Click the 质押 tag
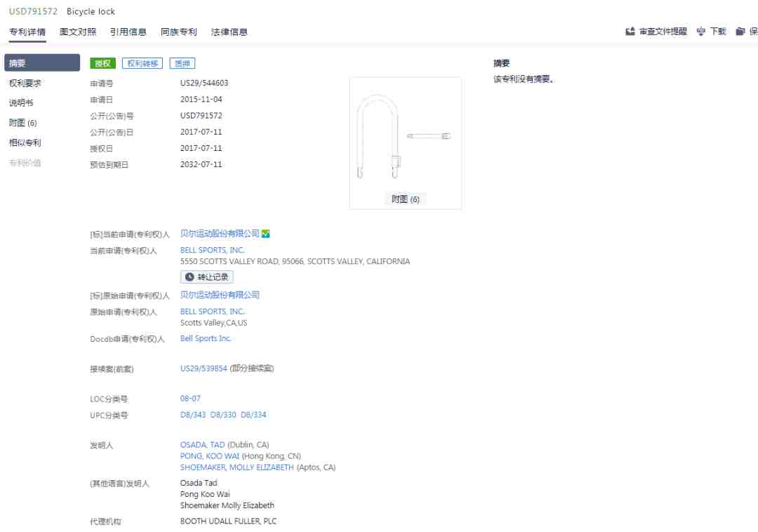758x532 pixels. pos(182,63)
